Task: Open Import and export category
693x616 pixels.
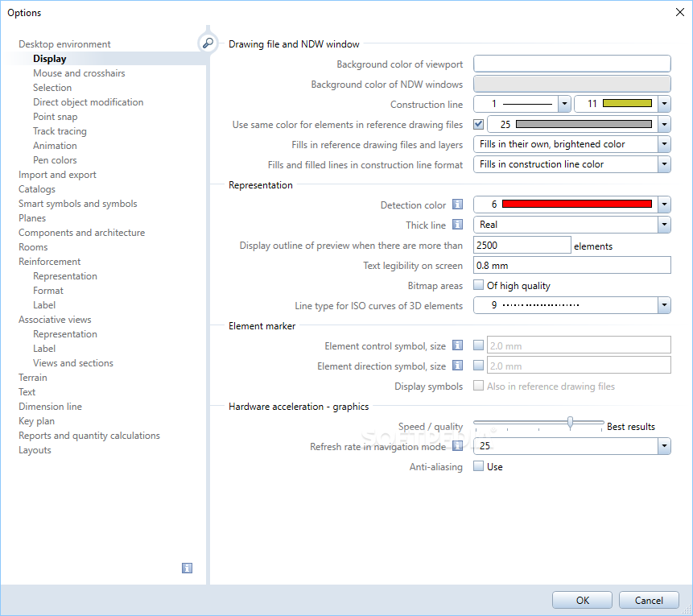Action: pyautogui.click(x=57, y=175)
